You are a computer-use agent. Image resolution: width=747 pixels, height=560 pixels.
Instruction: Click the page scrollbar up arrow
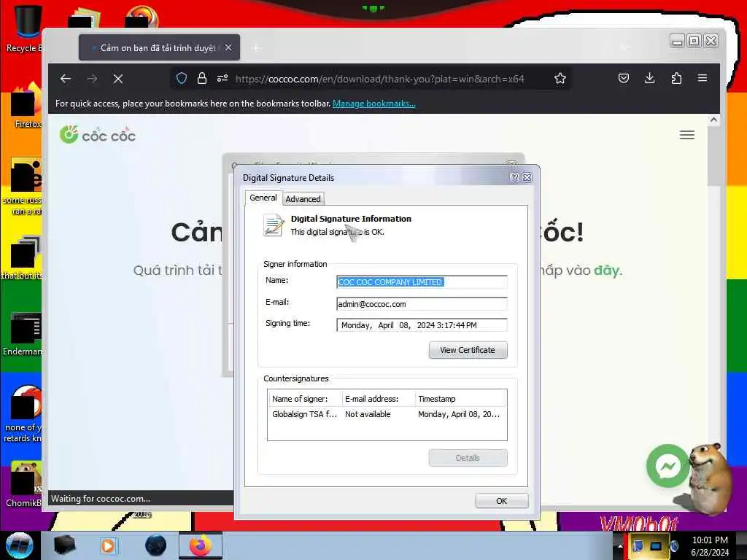713,120
